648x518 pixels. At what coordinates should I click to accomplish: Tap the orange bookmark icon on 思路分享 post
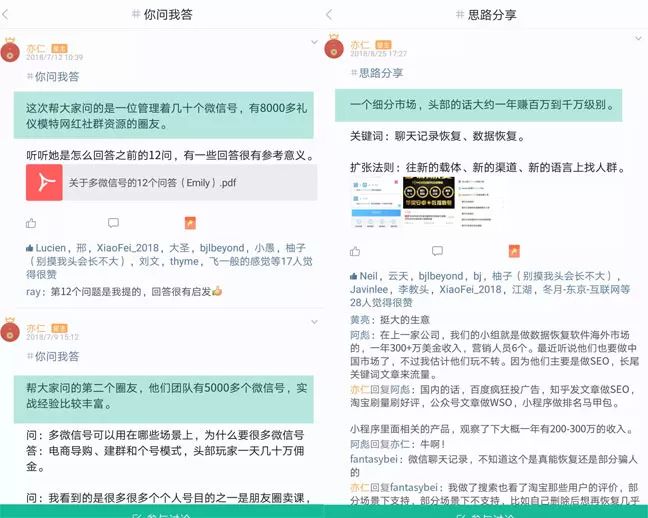pos(514,251)
